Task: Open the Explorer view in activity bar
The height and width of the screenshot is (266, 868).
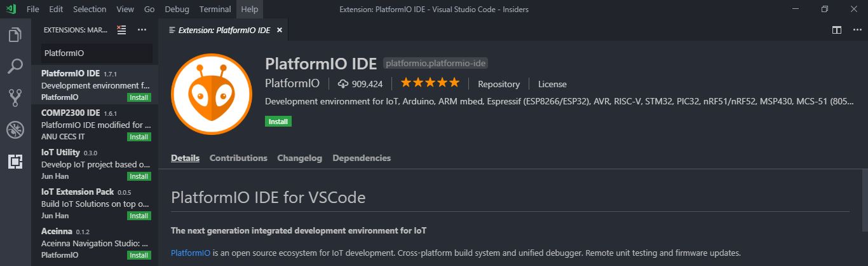Action: [15, 35]
